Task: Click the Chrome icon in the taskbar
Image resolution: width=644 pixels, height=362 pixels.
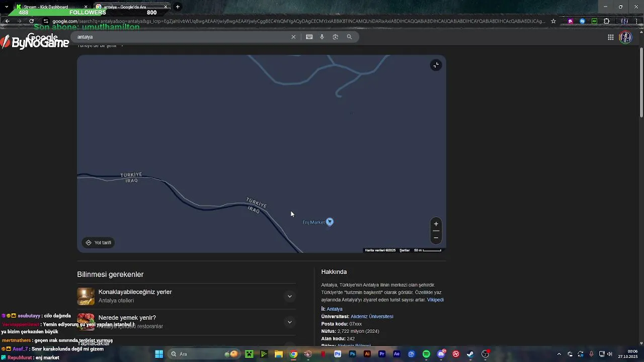Action: pyautogui.click(x=293, y=354)
